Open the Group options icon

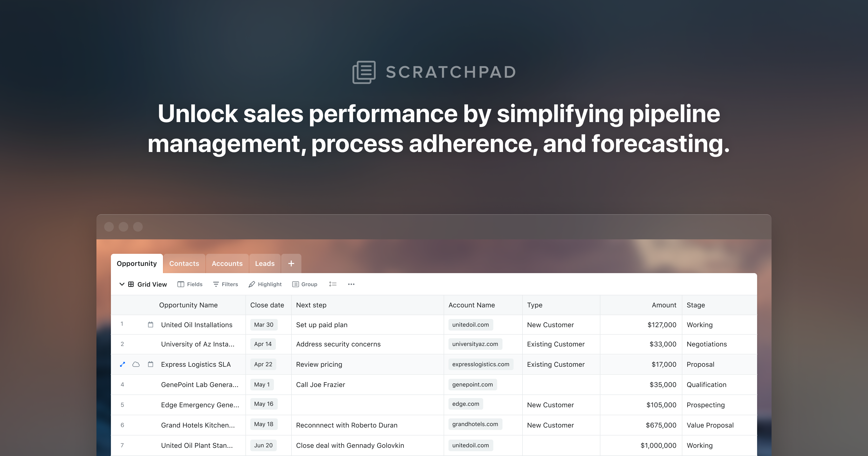click(x=295, y=284)
